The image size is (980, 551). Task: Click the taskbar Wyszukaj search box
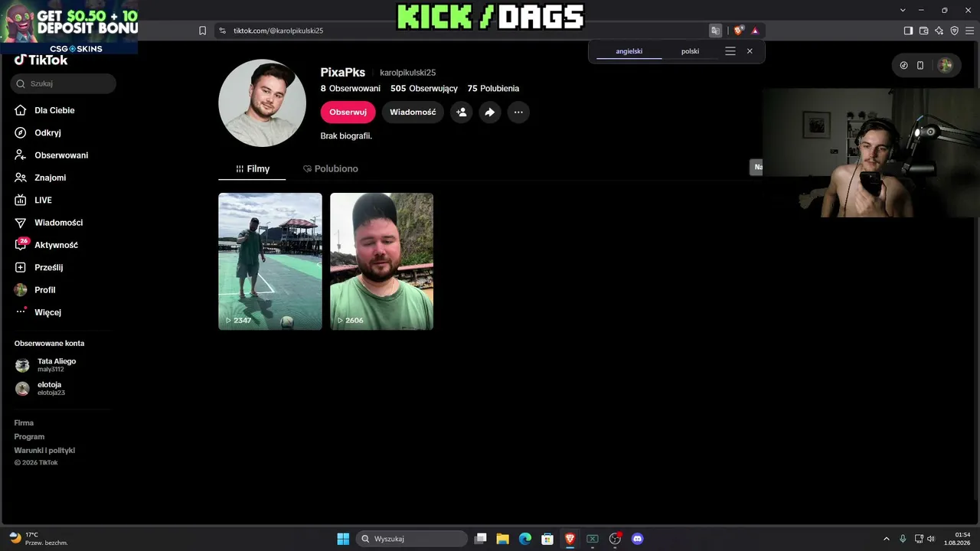point(412,539)
